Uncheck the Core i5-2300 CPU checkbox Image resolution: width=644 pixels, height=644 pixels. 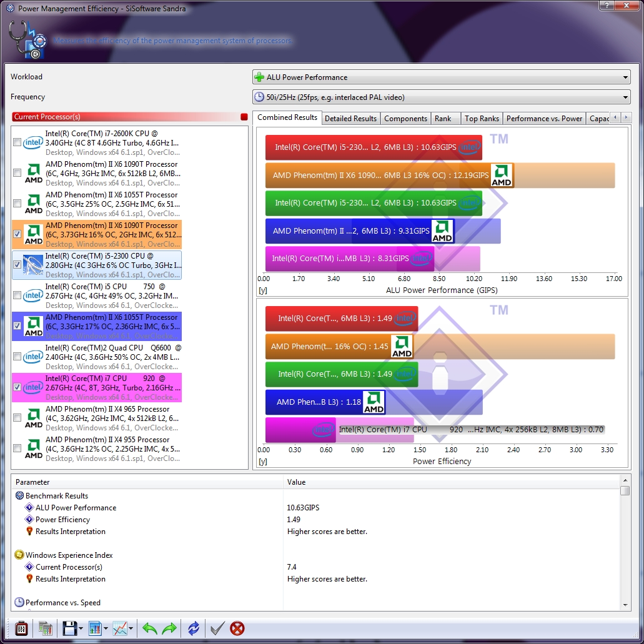pyautogui.click(x=17, y=264)
